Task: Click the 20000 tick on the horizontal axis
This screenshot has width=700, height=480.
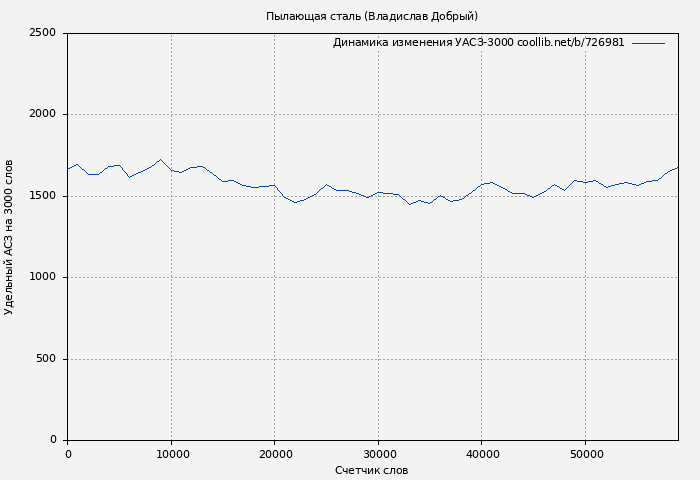Action: (x=275, y=454)
